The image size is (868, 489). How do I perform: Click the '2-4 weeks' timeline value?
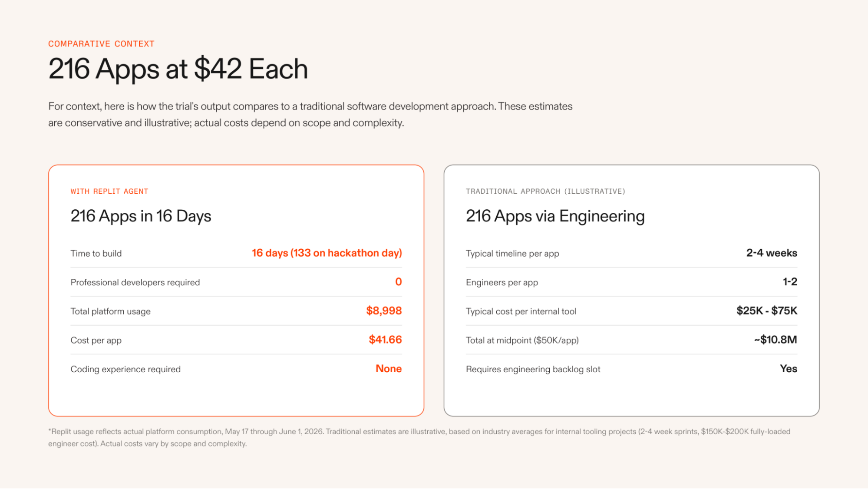pyautogui.click(x=772, y=253)
